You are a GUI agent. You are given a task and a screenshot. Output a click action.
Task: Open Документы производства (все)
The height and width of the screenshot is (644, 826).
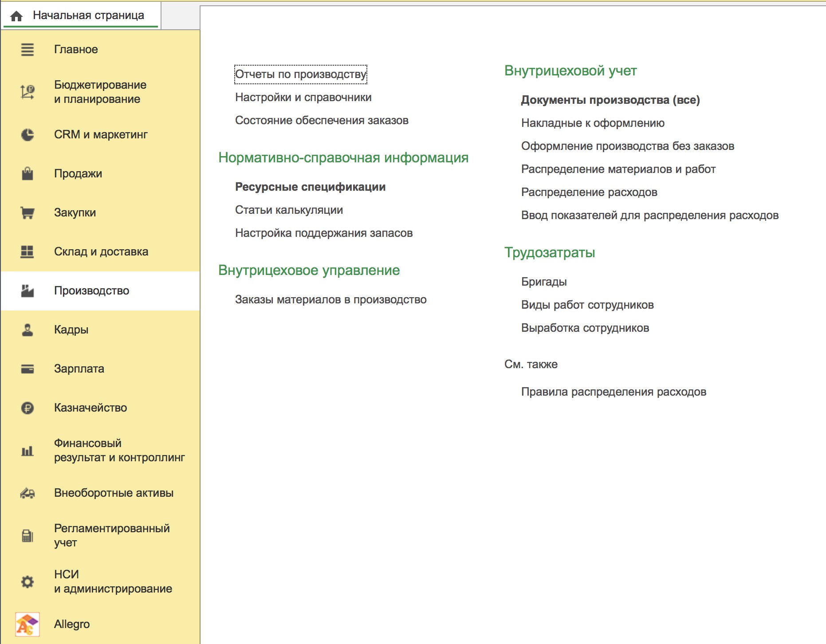(x=610, y=100)
